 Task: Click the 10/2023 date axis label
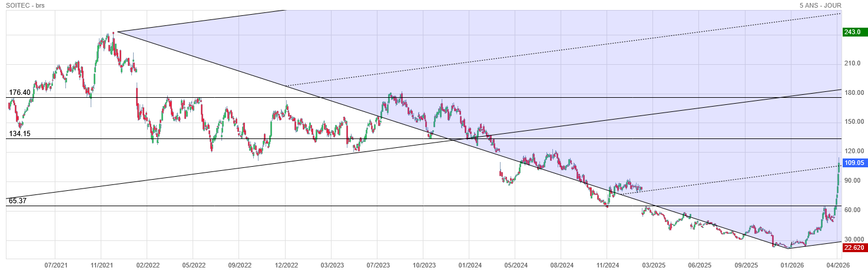pyautogui.click(x=423, y=265)
